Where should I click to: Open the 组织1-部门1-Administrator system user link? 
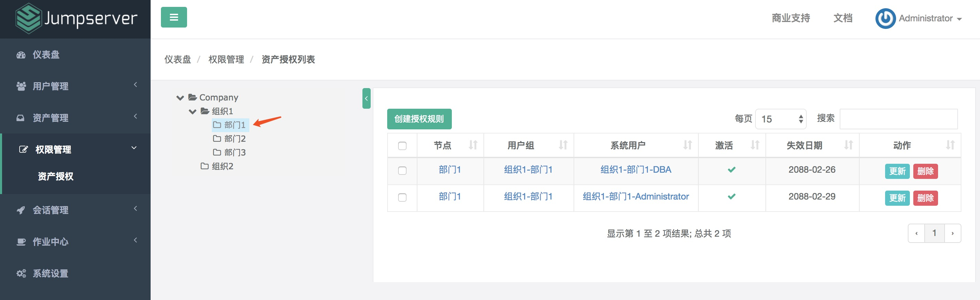[636, 196]
